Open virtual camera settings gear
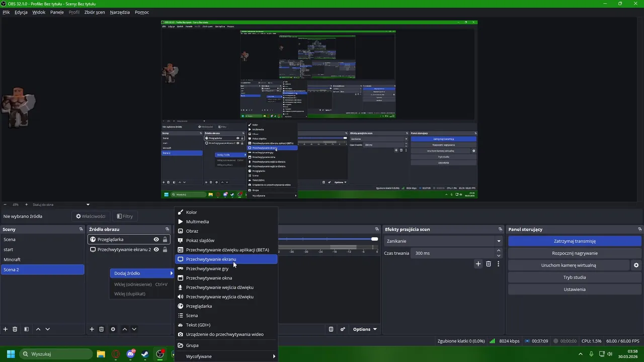Viewport: 644px width, 362px height. (636, 265)
